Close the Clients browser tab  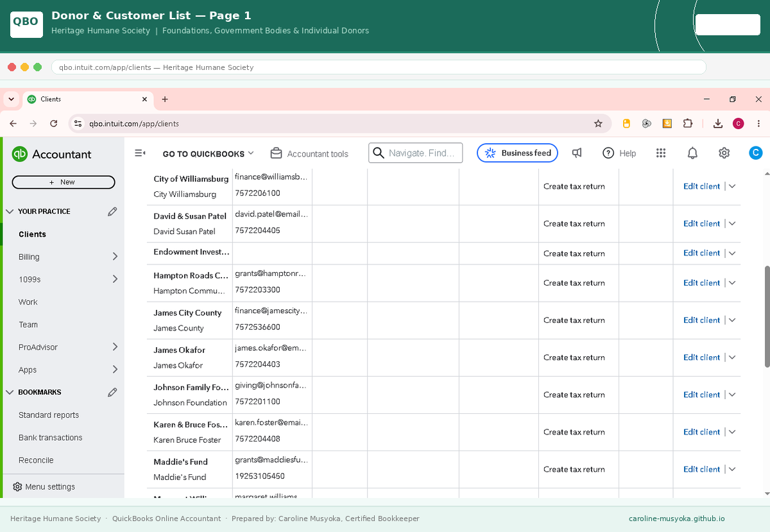click(x=144, y=99)
